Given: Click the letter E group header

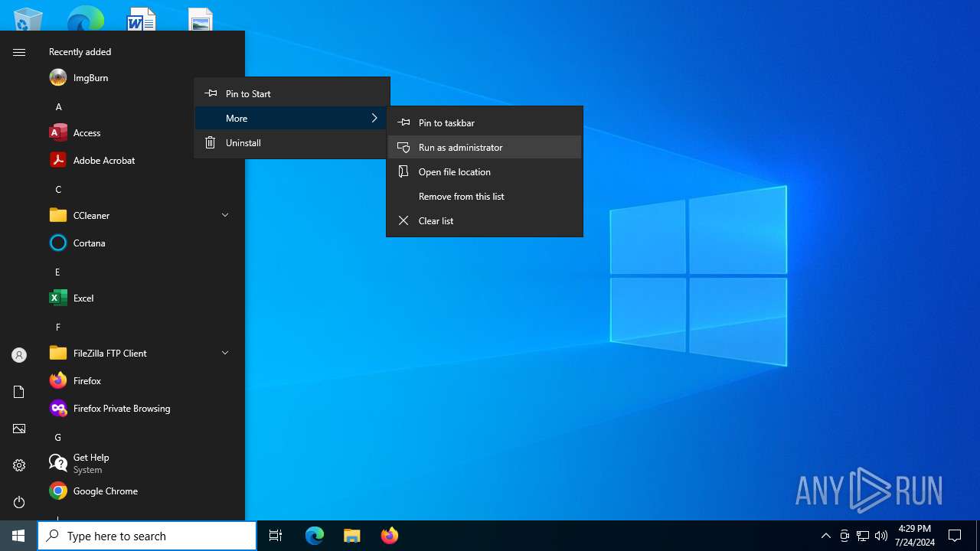Looking at the screenshot, I should click(58, 272).
